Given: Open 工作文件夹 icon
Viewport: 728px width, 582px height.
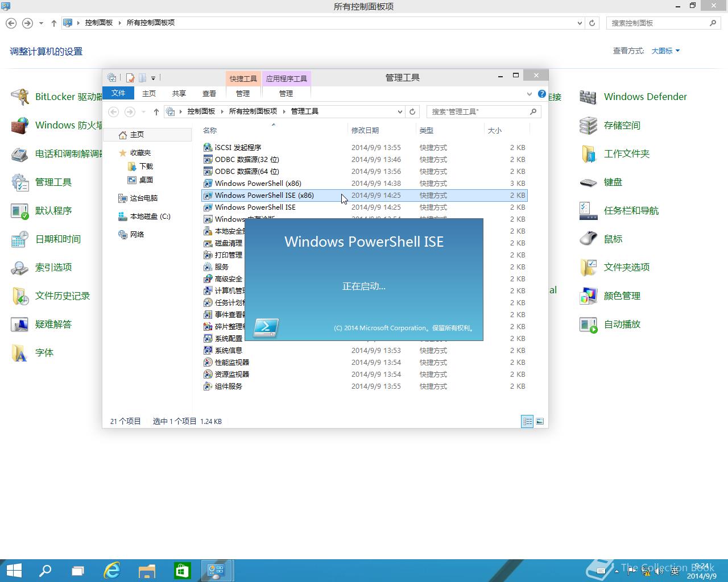Looking at the screenshot, I should [x=588, y=153].
